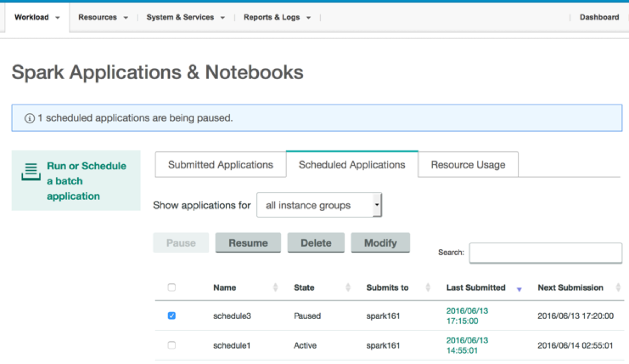Switch to Submitted Applications tab
Screen dimensions: 629x364
click(221, 165)
